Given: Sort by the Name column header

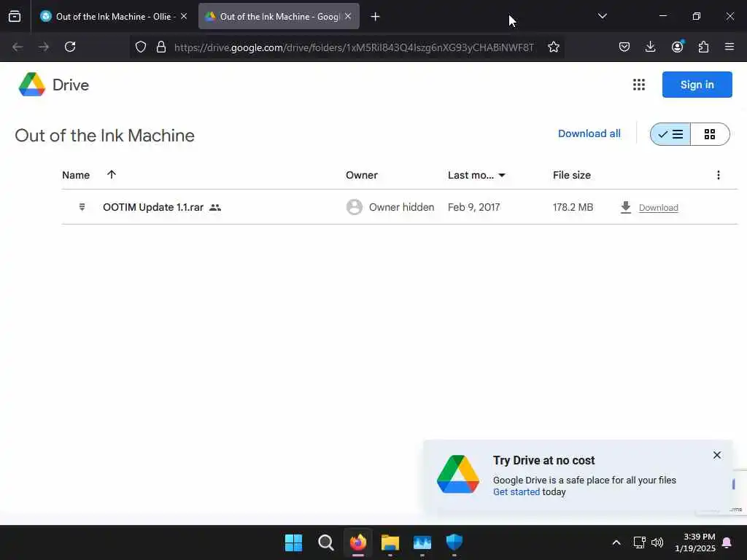Looking at the screenshot, I should coord(76,175).
